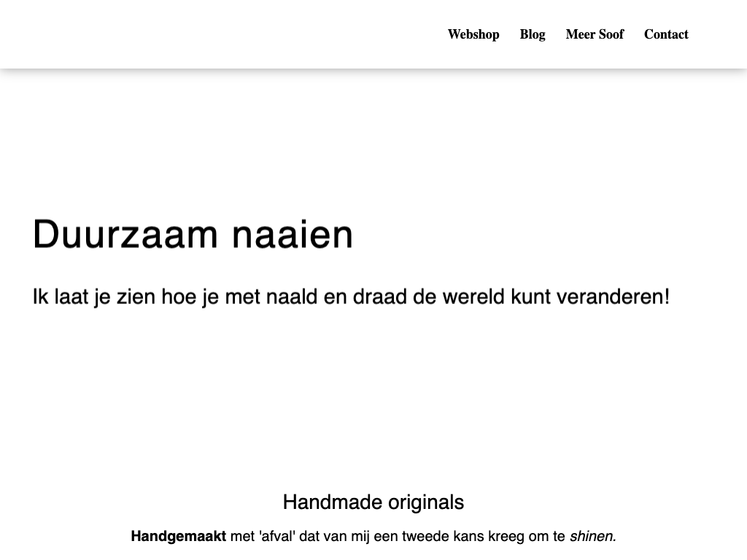Click the italic word 'shinen.'
The image size is (747, 560).
coord(592,537)
